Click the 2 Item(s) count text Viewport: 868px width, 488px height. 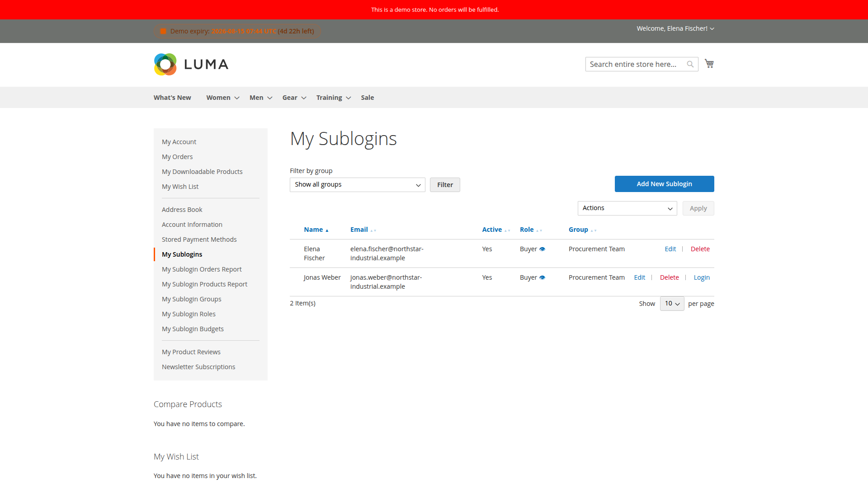(302, 303)
